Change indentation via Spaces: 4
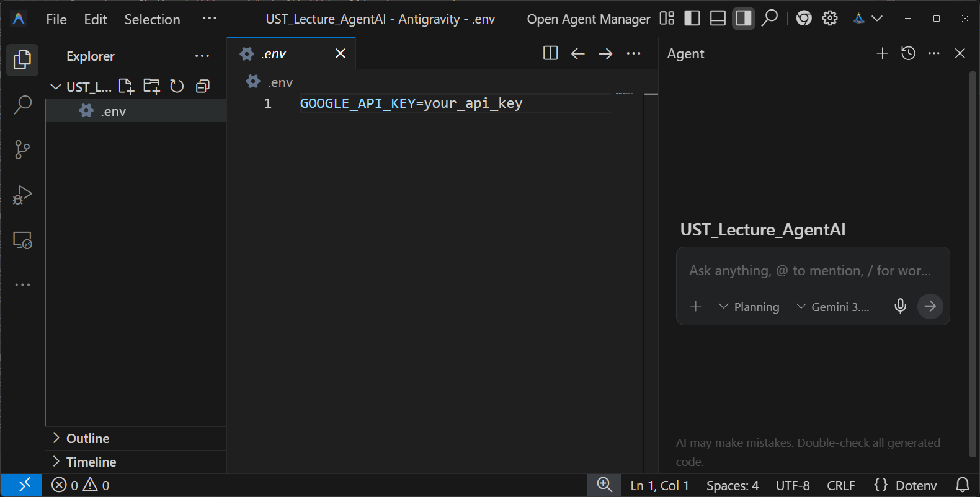 pos(733,485)
